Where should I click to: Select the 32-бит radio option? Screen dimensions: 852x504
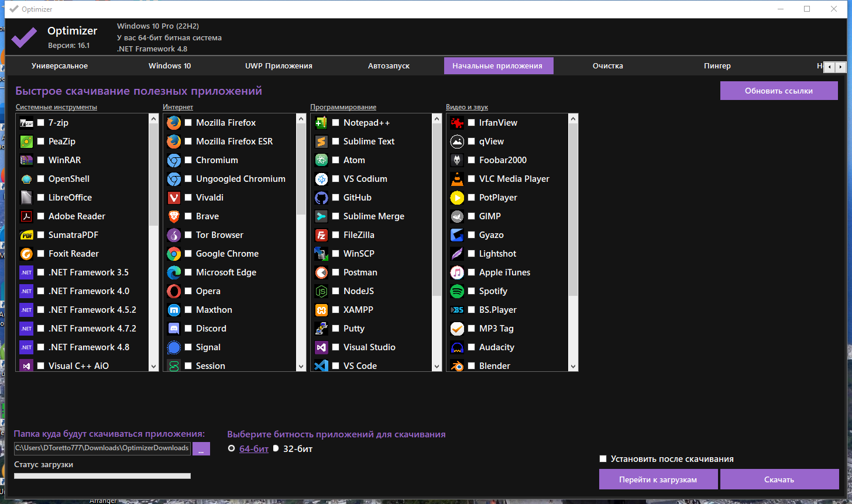coord(276,448)
